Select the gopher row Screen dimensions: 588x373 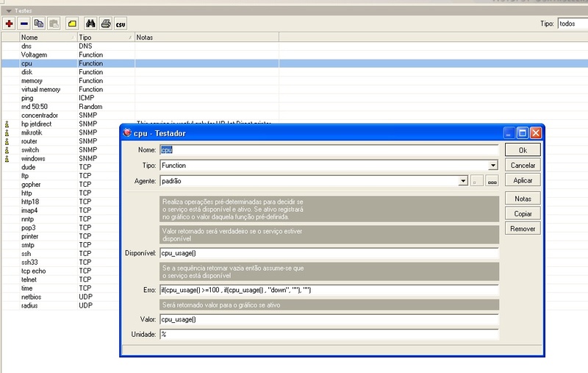click(60, 185)
